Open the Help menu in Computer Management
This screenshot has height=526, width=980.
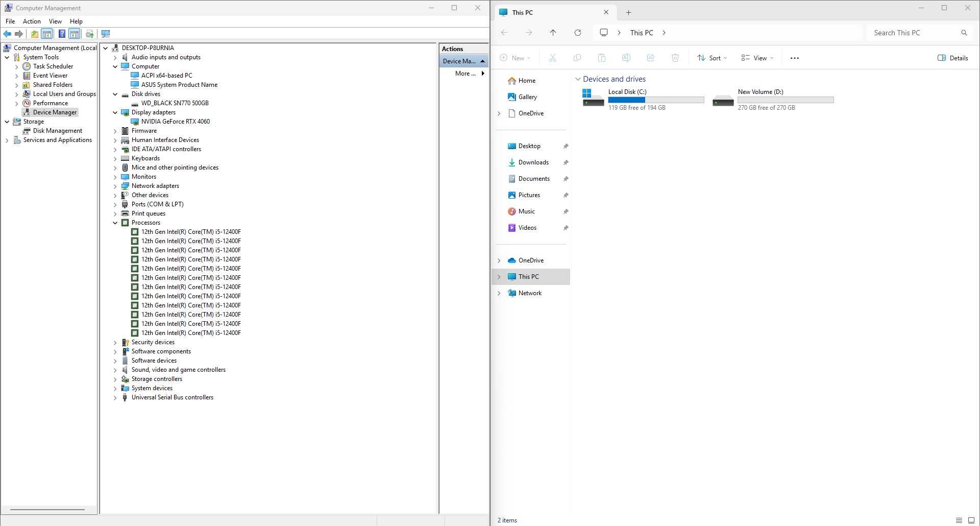pos(76,21)
